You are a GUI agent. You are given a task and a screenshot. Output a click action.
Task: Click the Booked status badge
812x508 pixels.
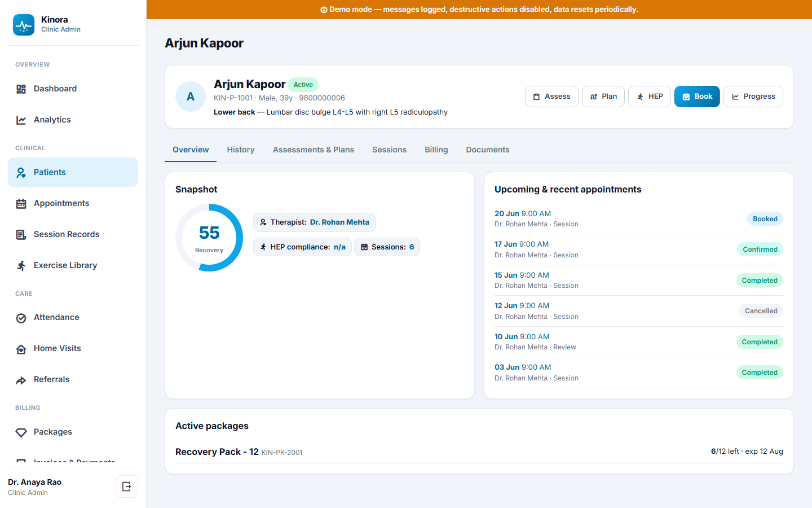coord(765,219)
